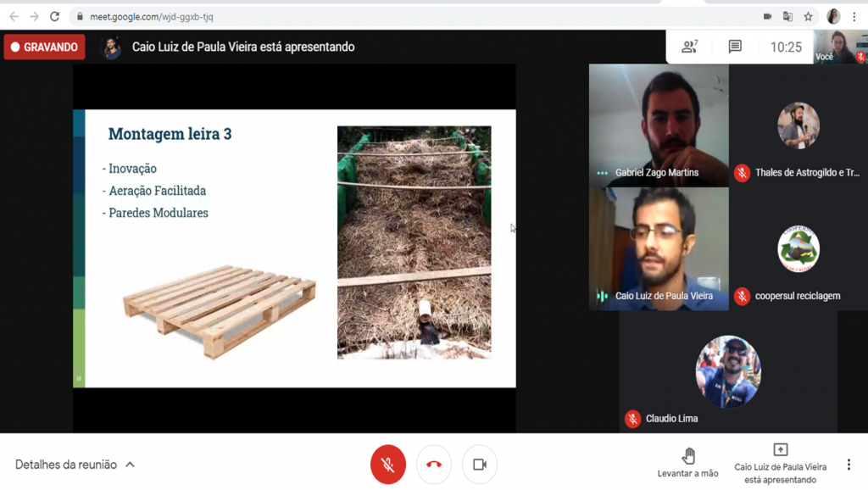Click the browser reload icon
The height and width of the screenshot is (490, 868).
click(54, 17)
